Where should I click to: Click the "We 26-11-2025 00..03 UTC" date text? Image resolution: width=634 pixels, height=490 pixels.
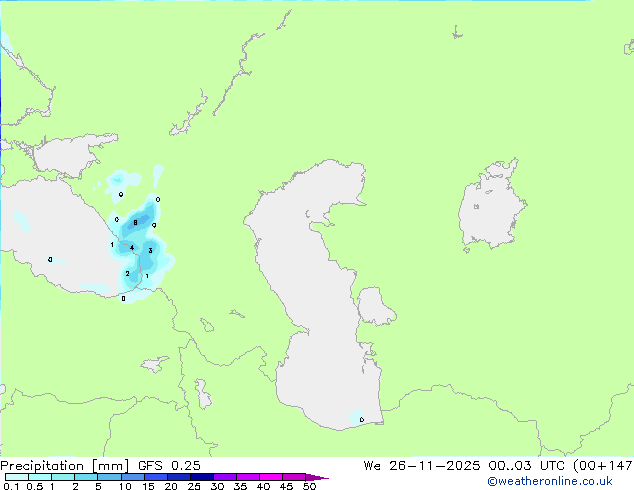[x=464, y=466]
